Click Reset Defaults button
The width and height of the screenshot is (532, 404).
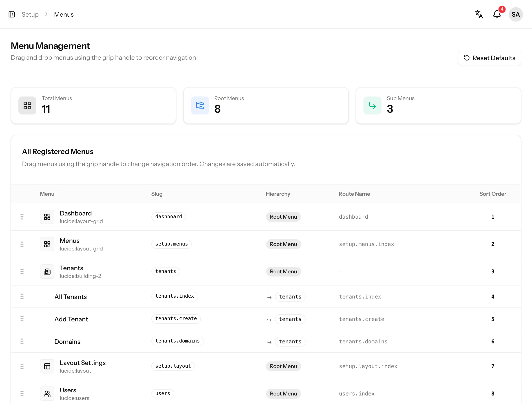(489, 58)
